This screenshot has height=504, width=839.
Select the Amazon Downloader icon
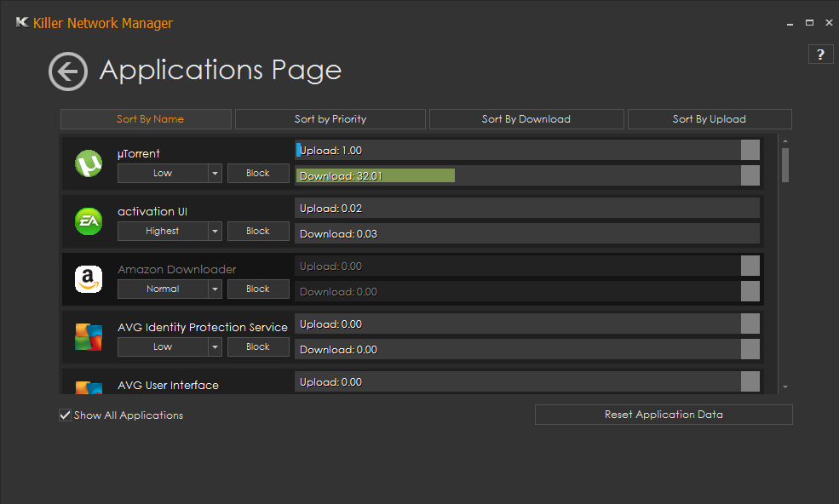(x=89, y=279)
